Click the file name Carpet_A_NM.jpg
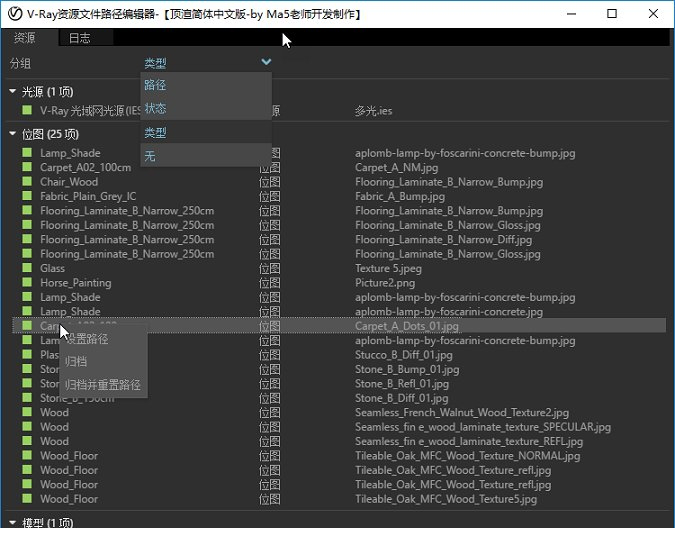This screenshot has height=549, width=675. pos(396,167)
